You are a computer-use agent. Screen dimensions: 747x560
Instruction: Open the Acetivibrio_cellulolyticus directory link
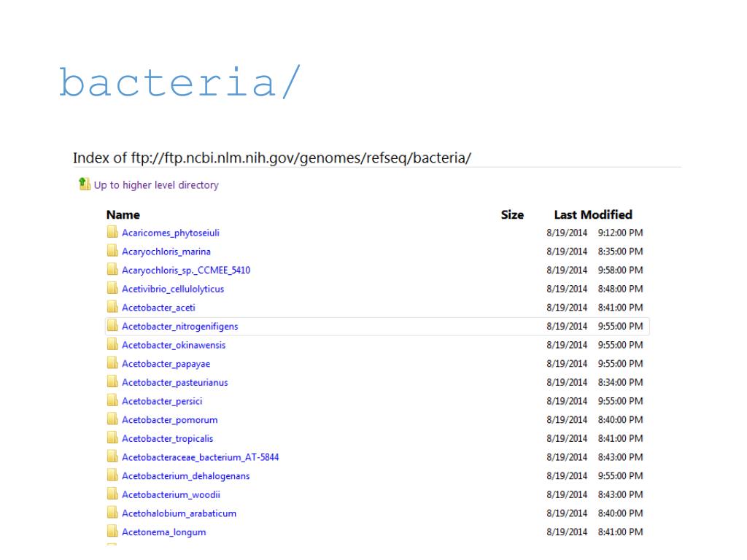(173, 289)
